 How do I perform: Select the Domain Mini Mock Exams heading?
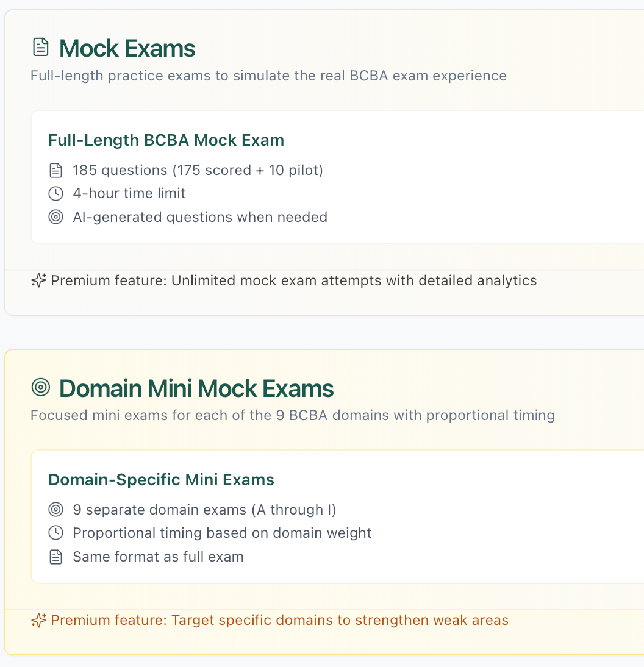pos(196,388)
